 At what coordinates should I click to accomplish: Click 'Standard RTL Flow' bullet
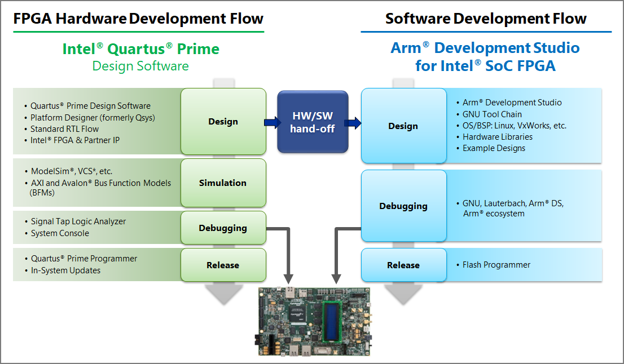[64, 128]
